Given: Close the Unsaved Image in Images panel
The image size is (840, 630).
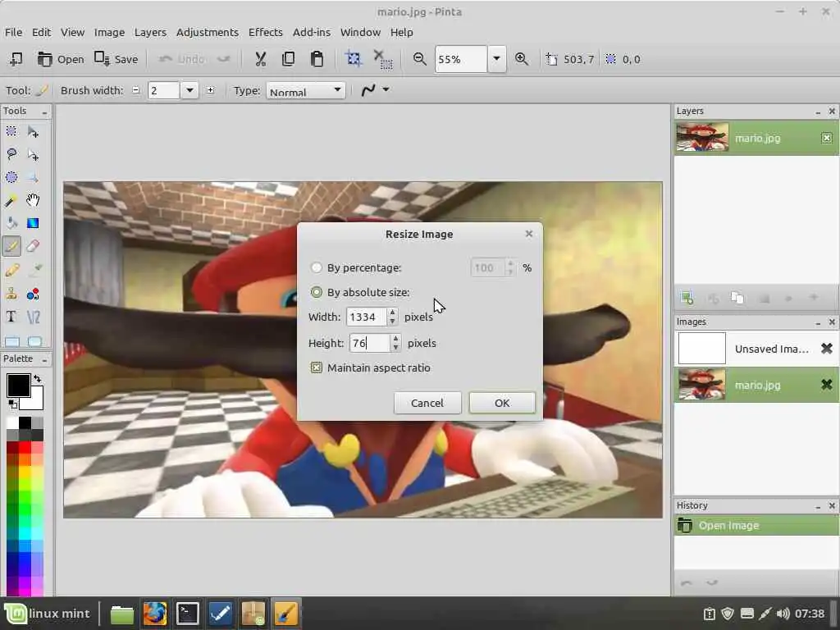Looking at the screenshot, I should point(827,348).
